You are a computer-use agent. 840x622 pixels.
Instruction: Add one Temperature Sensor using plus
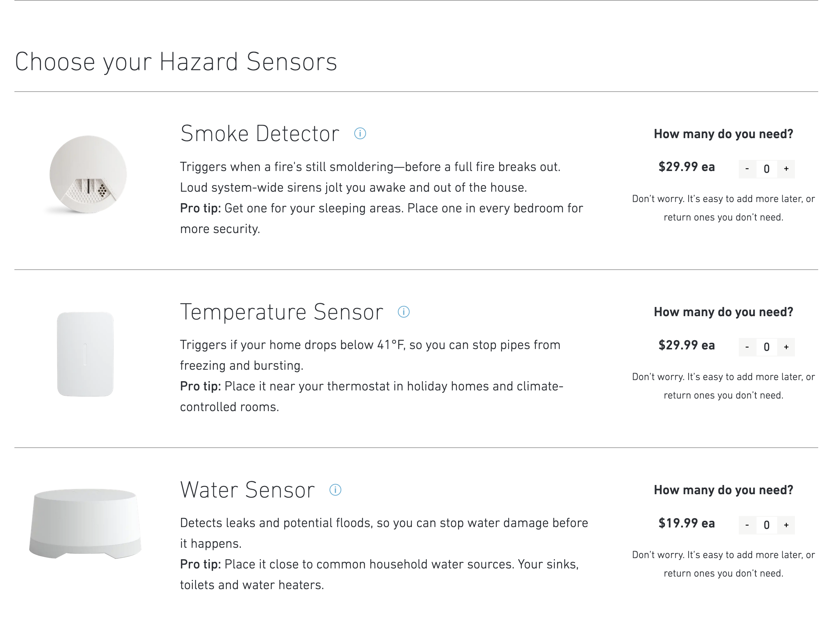click(786, 347)
